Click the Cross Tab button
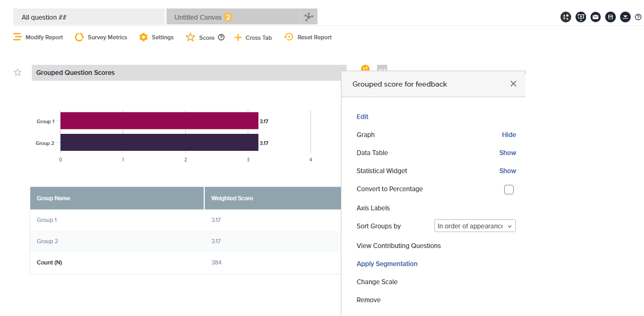Screen dimensions: 644x316 point(253,38)
